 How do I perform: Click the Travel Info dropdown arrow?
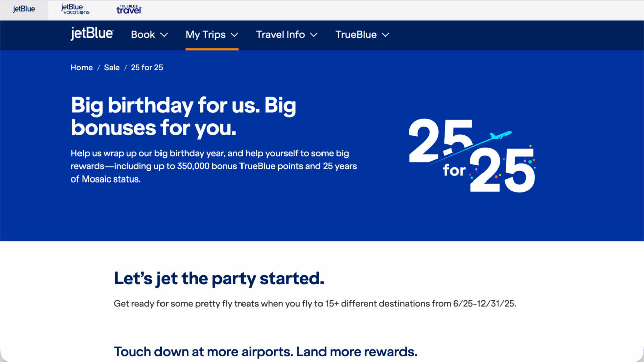pyautogui.click(x=314, y=35)
